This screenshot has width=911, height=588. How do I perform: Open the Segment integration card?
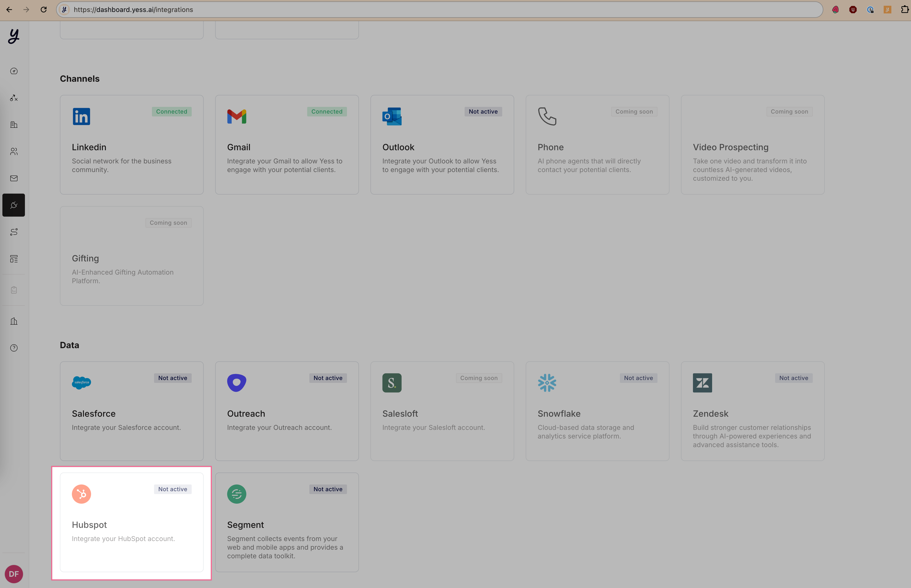[287, 522]
